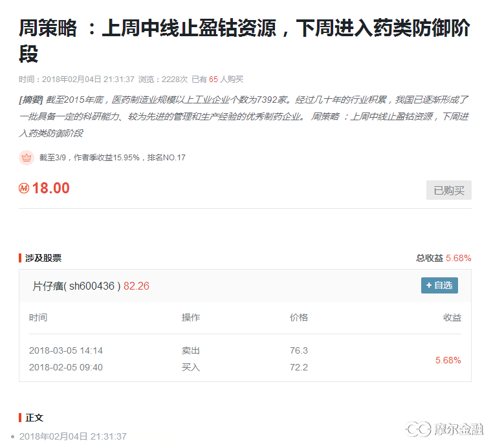
Task: Click the 收益 column header
Action: pos(452,317)
